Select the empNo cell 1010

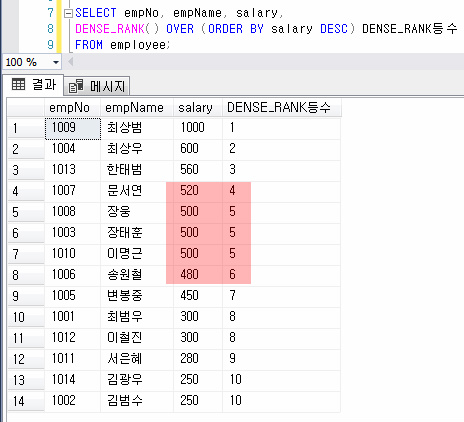pos(73,254)
